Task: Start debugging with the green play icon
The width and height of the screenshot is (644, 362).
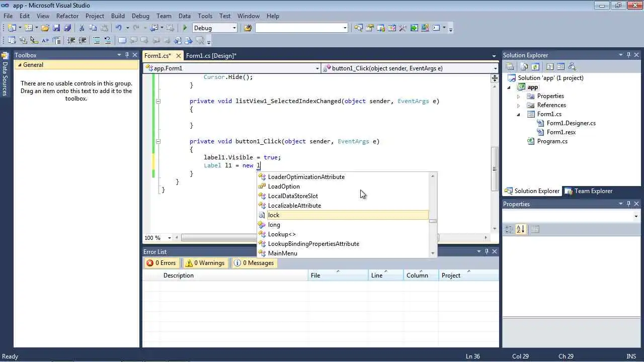Action: (x=185, y=28)
